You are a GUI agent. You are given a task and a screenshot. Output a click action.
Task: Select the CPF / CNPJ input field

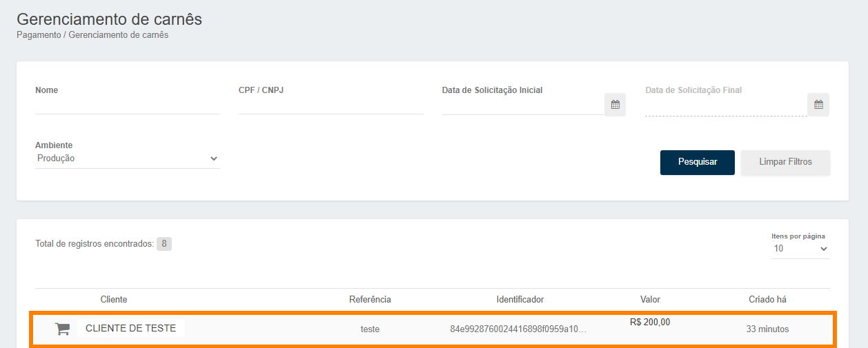331,105
